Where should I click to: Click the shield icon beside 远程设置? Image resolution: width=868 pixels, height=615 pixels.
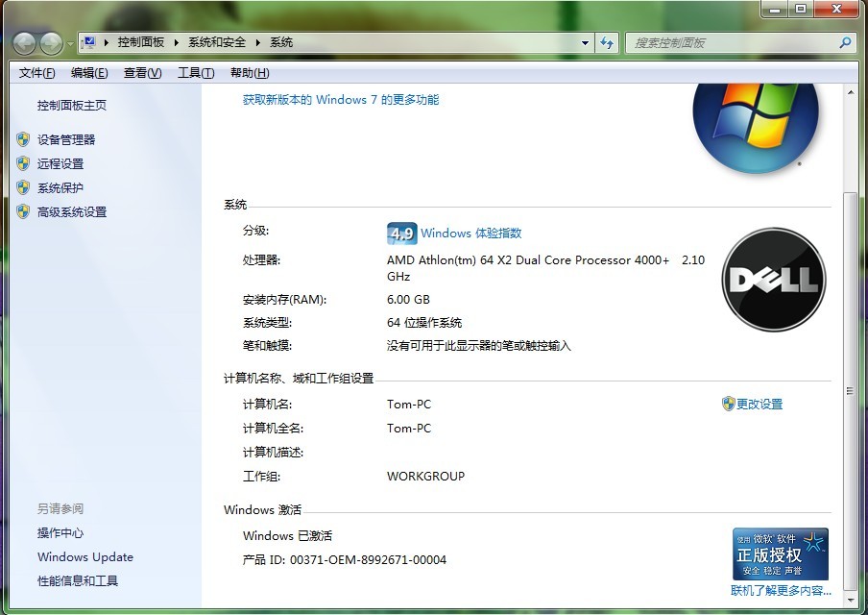(x=23, y=163)
